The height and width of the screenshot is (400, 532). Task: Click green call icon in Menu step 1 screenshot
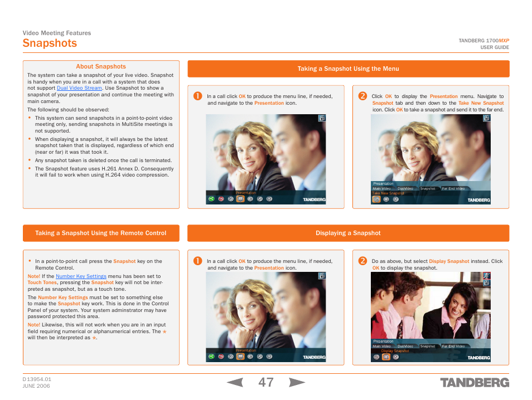click(211, 199)
